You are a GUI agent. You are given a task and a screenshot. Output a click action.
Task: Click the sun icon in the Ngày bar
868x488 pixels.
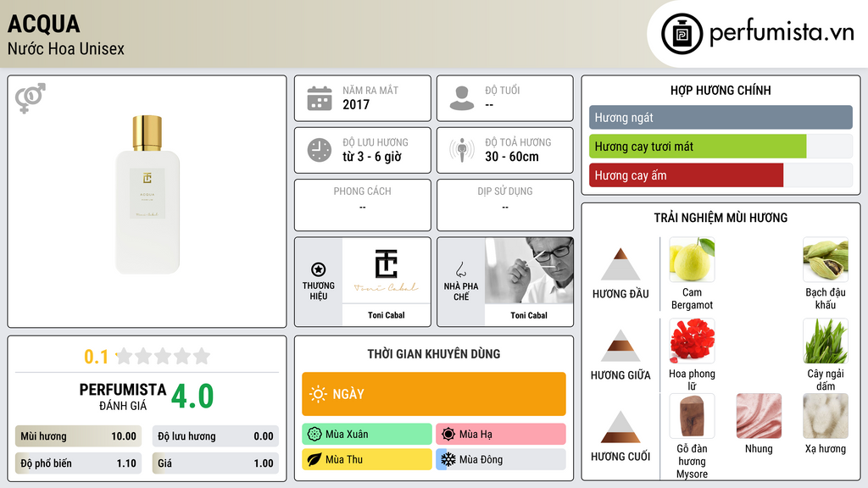[319, 394]
